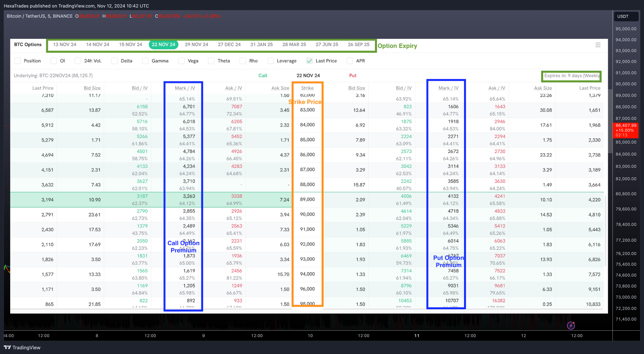The image size is (644, 354).
Task: Click Underlying BTC-22NOV24 label
Action: 53,76
